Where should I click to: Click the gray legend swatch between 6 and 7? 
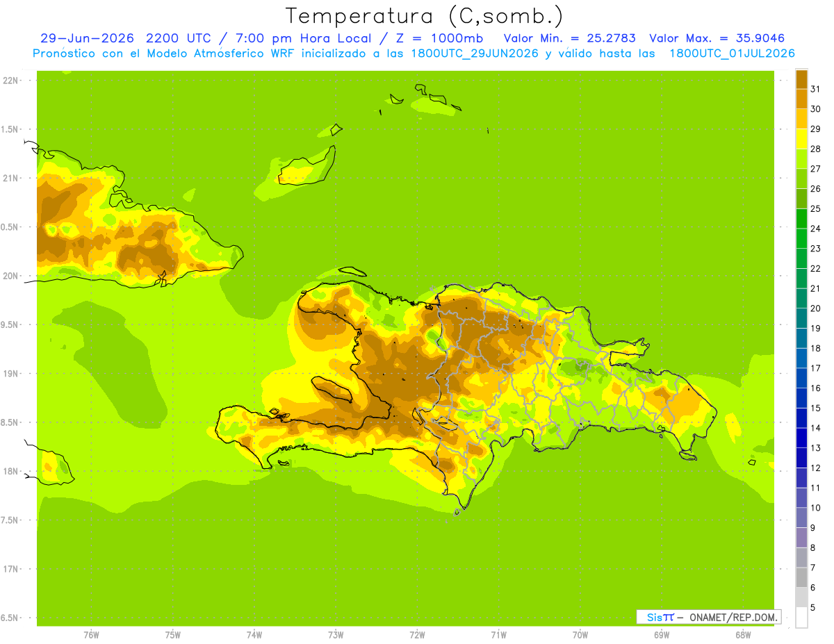click(x=801, y=577)
